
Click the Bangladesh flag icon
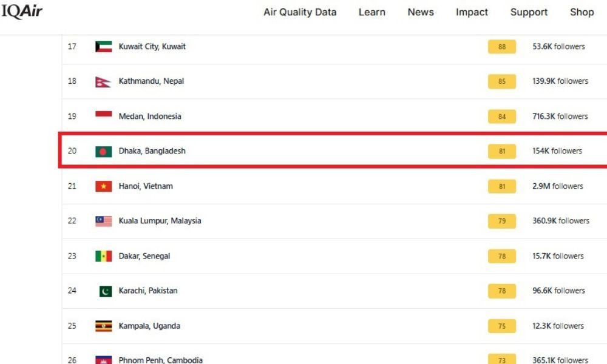click(103, 151)
